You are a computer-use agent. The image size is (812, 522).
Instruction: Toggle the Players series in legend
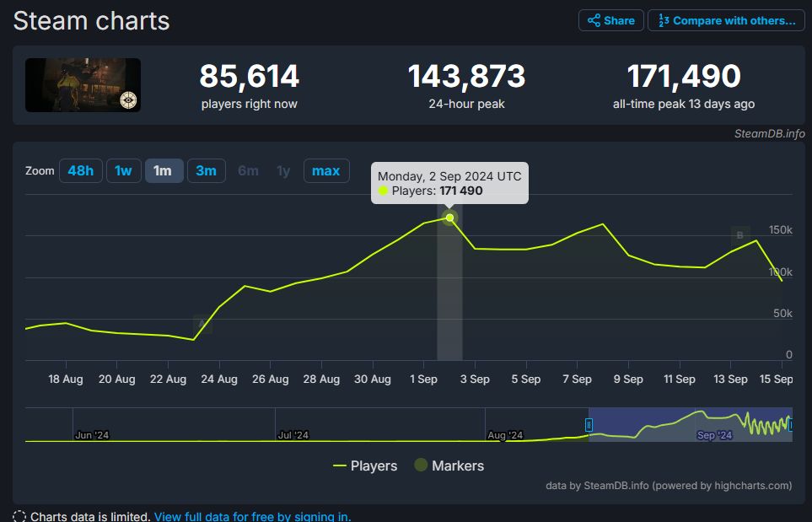tap(365, 465)
